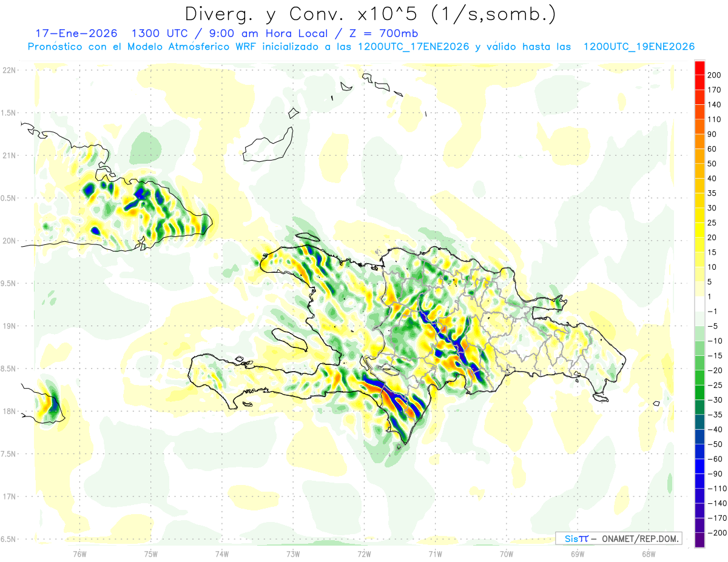
Task: Click the valid-until time "1200UTC_19ENE2026"
Action: tap(638, 47)
